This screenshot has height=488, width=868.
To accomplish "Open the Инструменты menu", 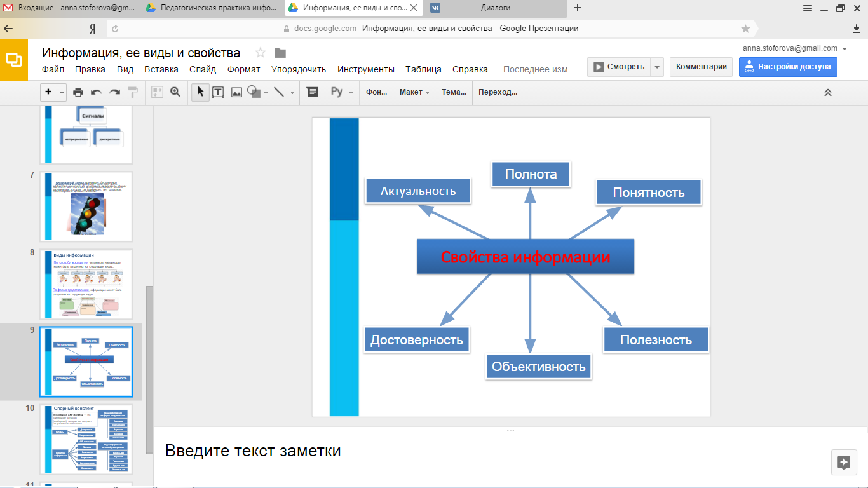I will 366,69.
